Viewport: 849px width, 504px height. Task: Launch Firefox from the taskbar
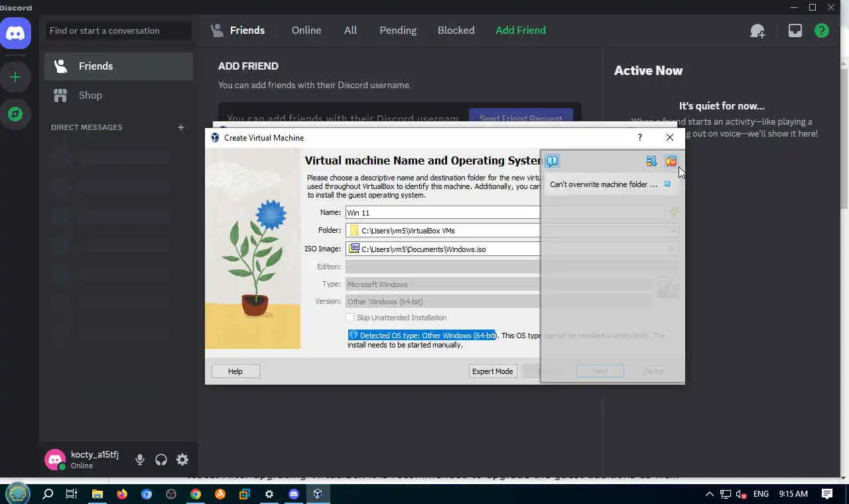[x=122, y=494]
